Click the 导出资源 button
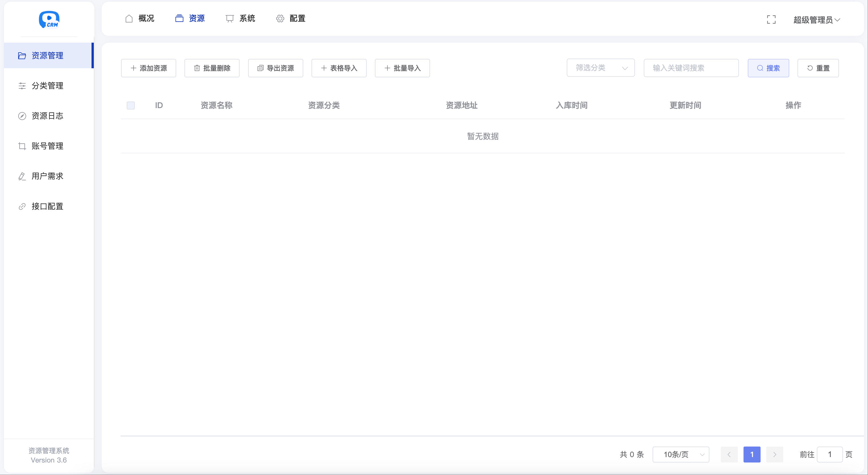 [276, 68]
